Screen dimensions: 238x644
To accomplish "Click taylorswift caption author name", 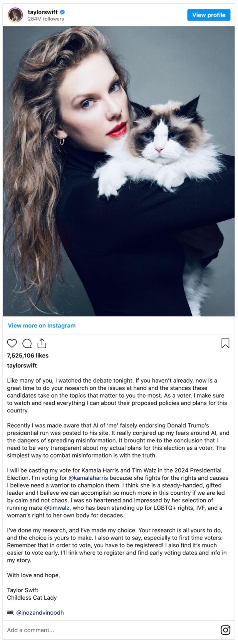I will (x=22, y=365).
